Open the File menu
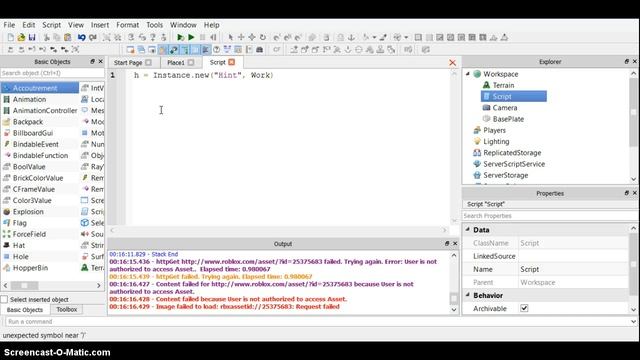 tap(9, 25)
